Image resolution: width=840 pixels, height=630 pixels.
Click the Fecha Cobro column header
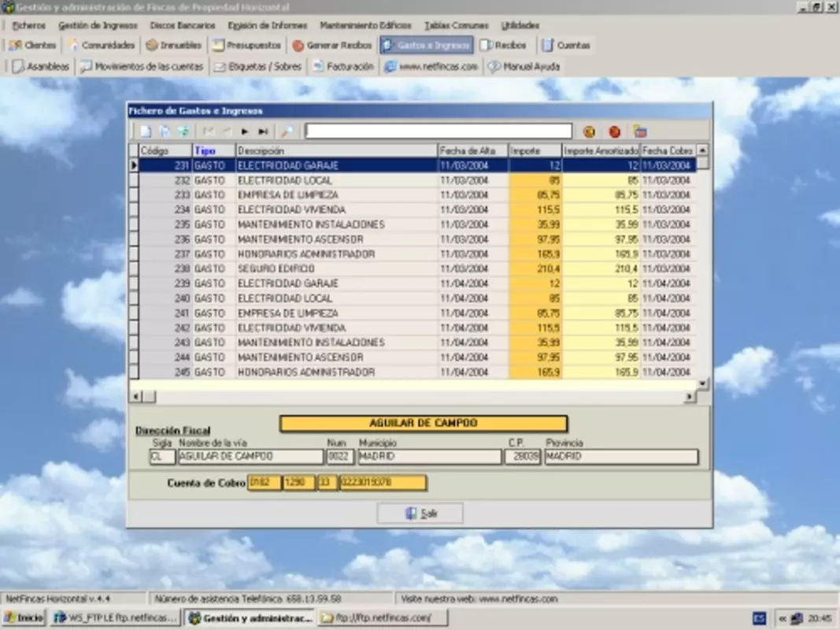668,151
